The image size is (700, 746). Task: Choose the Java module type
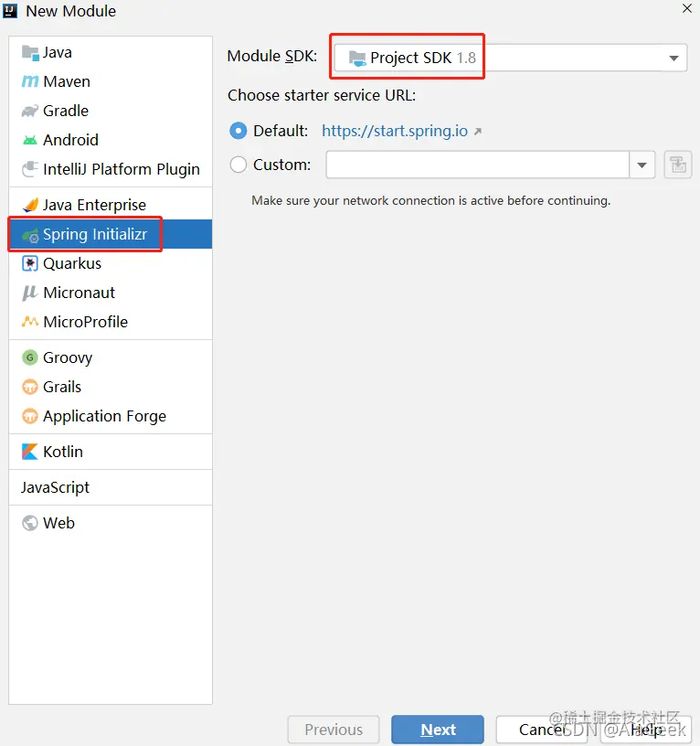click(111, 53)
